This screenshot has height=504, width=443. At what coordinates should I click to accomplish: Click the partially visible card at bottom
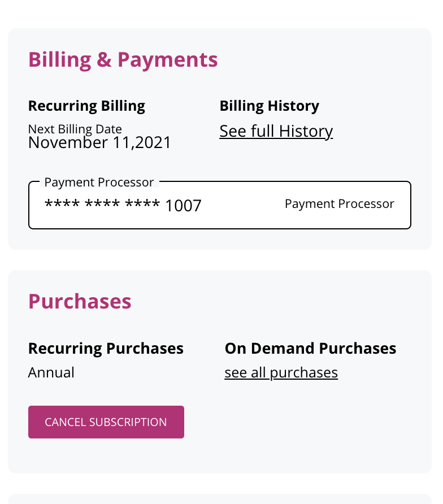coord(220,499)
